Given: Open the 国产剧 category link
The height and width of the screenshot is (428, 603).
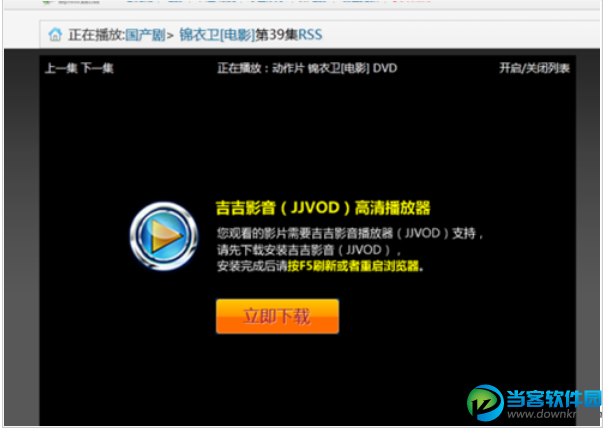Looking at the screenshot, I should coord(145,35).
